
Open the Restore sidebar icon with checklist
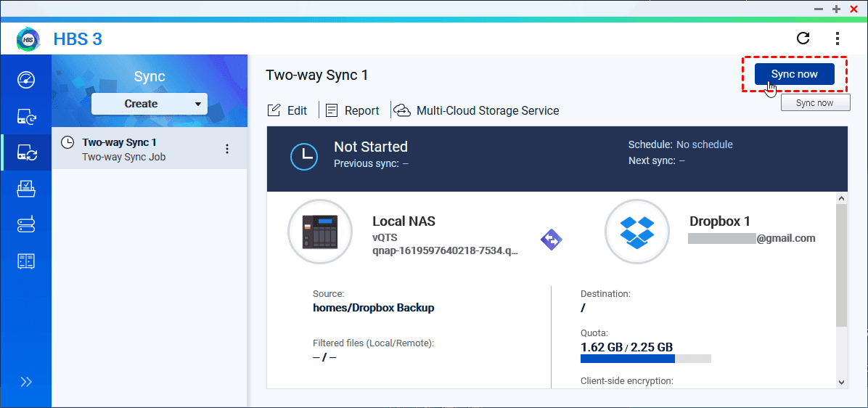(26, 189)
